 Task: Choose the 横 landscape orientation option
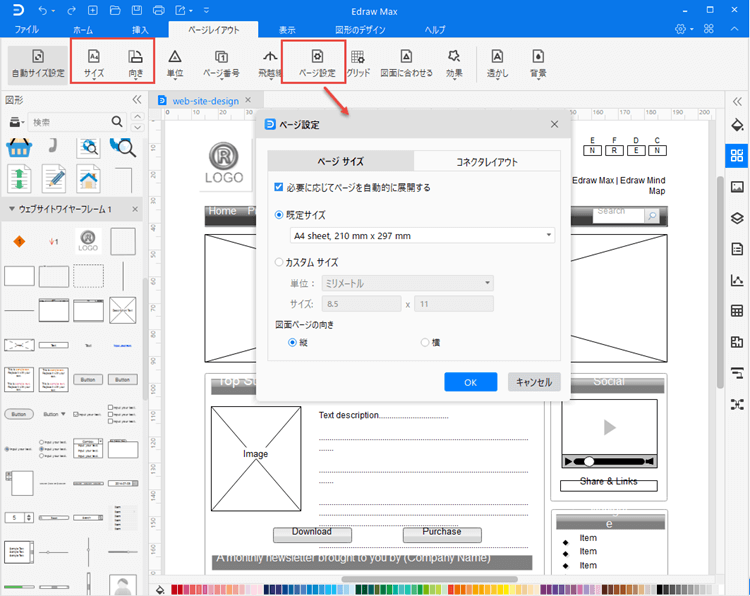pyautogui.click(x=425, y=342)
